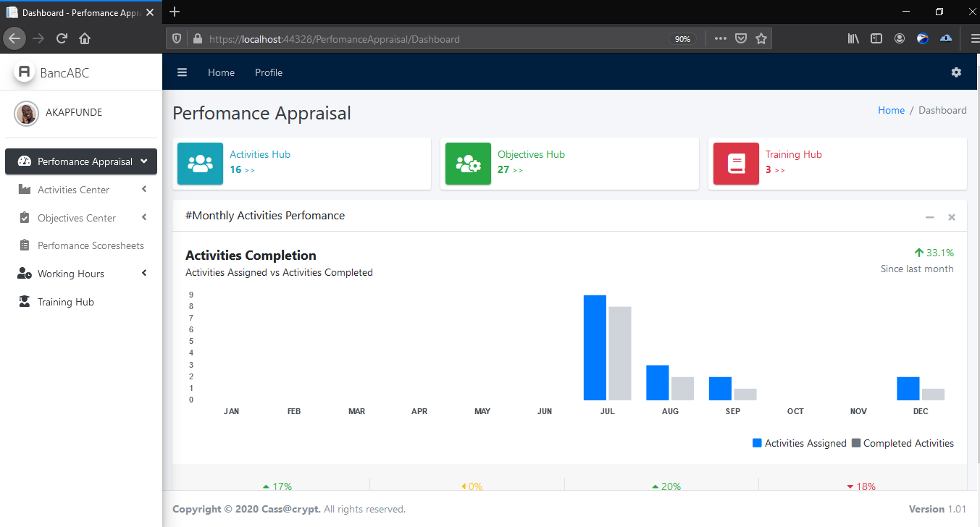Open settings via the gear icon
Viewport: 980px width, 527px height.
(x=956, y=72)
